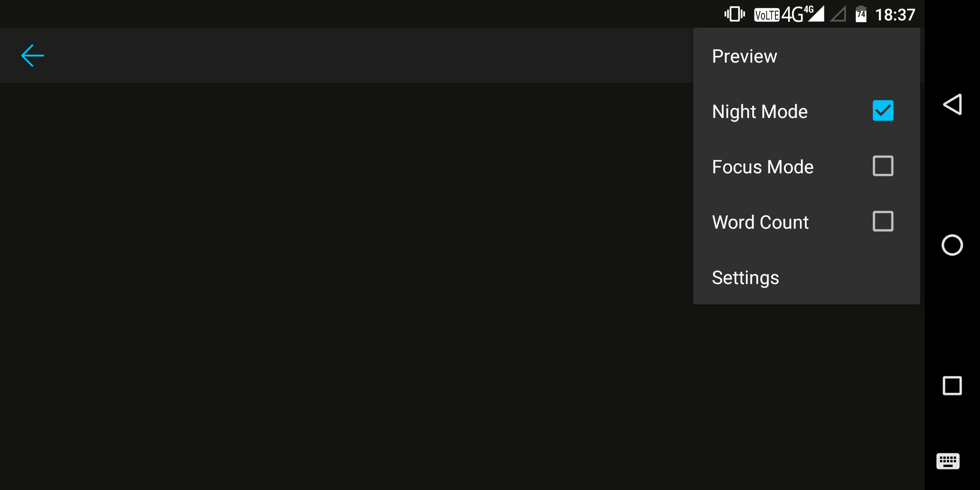Open recent apps with the square button
980x490 pixels.
952,386
